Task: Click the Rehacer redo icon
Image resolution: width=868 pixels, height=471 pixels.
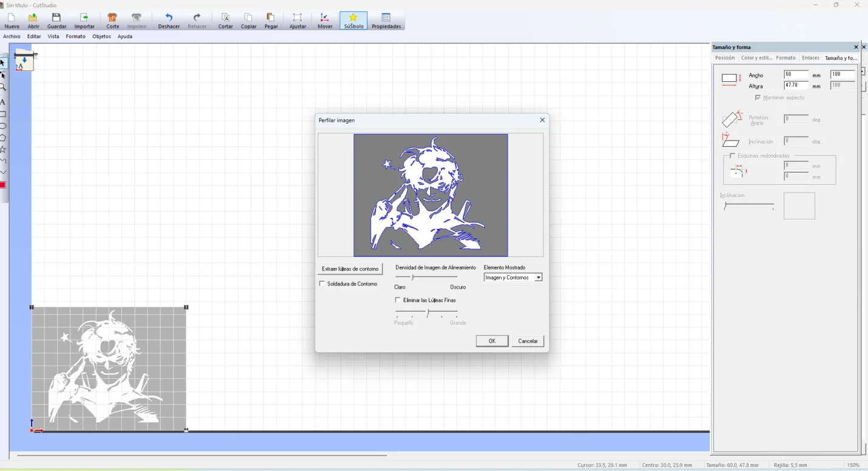Action: 197,21
